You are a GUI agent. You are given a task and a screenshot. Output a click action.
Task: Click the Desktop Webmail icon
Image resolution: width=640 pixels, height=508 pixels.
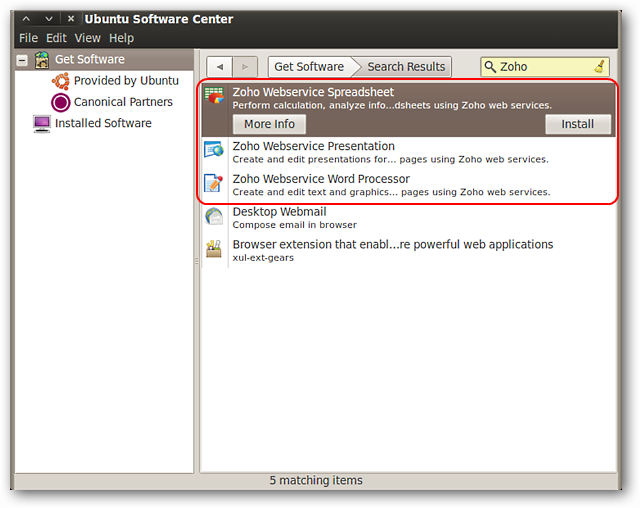[x=214, y=216]
